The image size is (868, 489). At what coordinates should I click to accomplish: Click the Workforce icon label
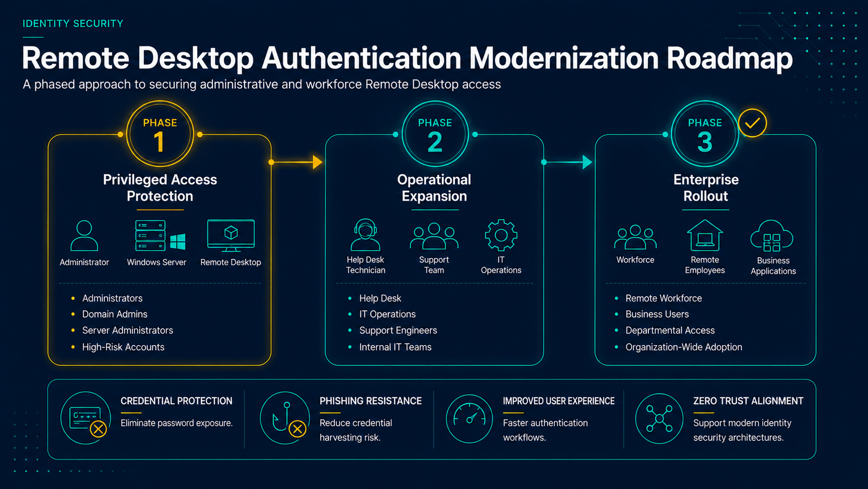635,260
